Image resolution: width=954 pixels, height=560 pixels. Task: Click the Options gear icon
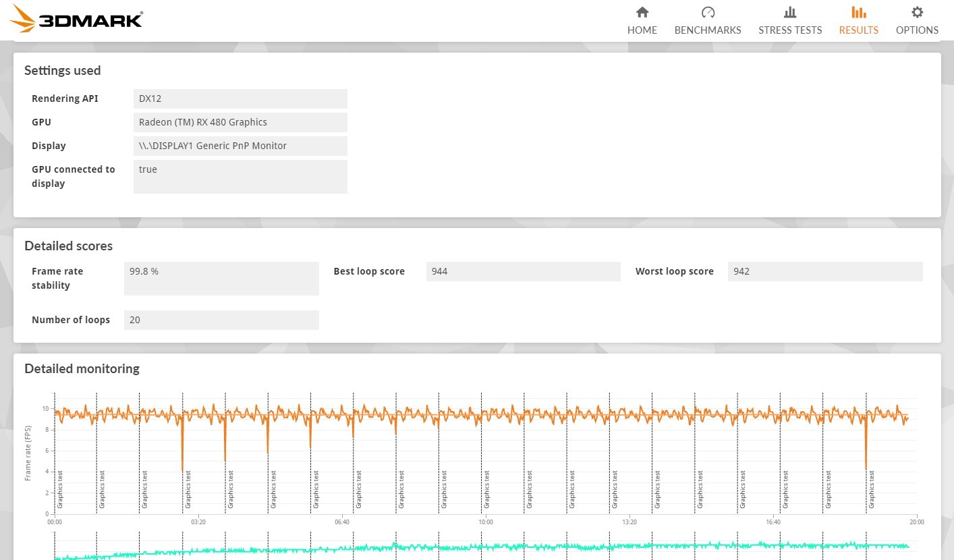(917, 12)
